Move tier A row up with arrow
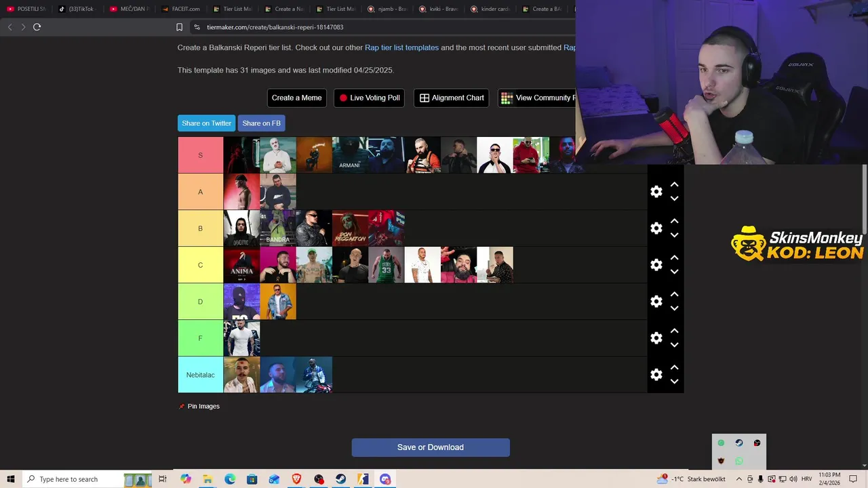The height and width of the screenshot is (488, 868). click(x=674, y=184)
